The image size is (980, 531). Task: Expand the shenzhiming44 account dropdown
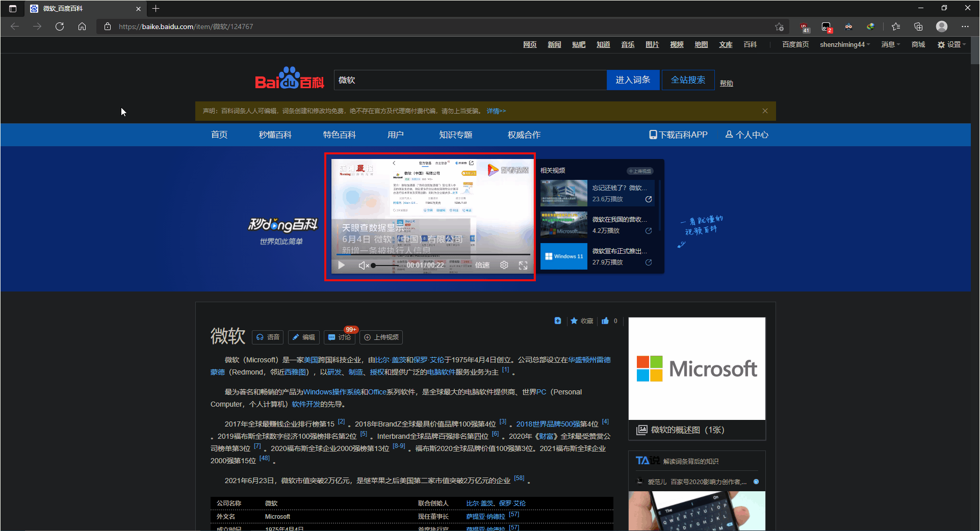pyautogui.click(x=844, y=44)
